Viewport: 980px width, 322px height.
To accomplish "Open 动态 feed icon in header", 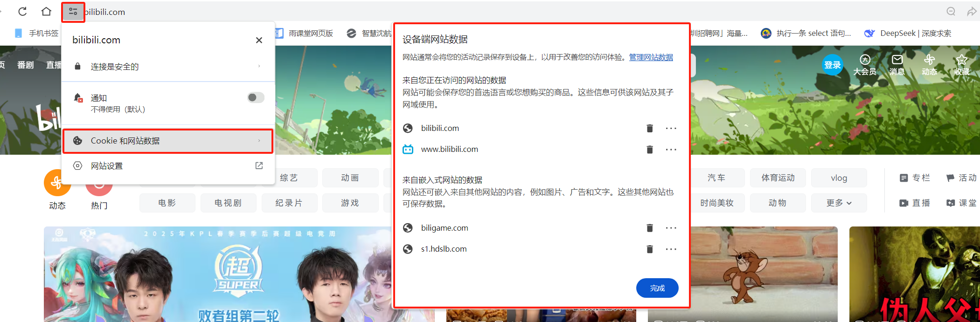I will coord(929,65).
